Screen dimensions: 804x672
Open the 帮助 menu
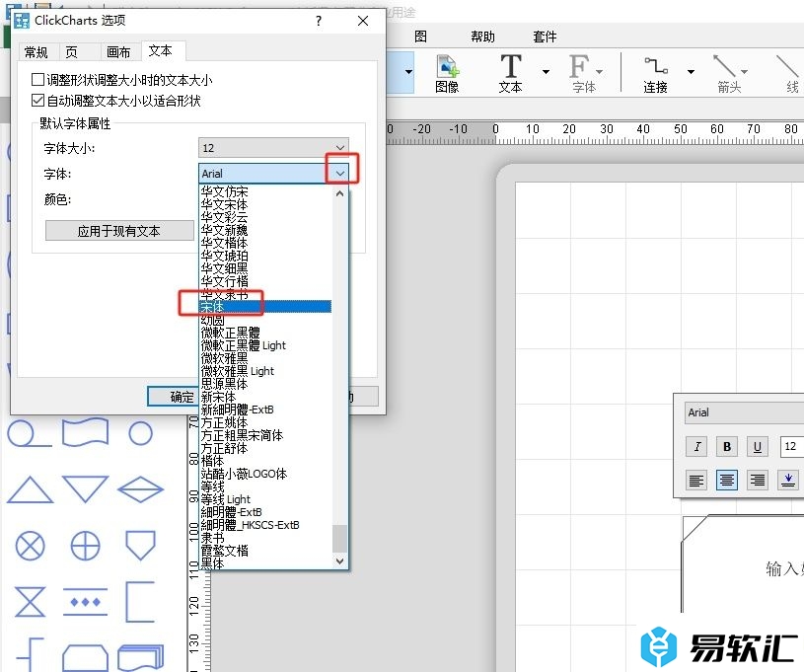coord(482,37)
